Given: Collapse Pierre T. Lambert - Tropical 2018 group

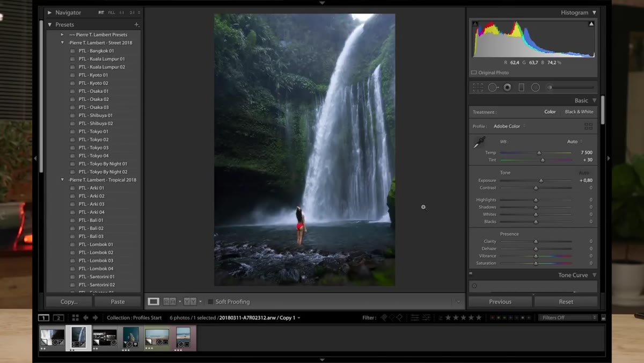Looking at the screenshot, I should pos(62,180).
